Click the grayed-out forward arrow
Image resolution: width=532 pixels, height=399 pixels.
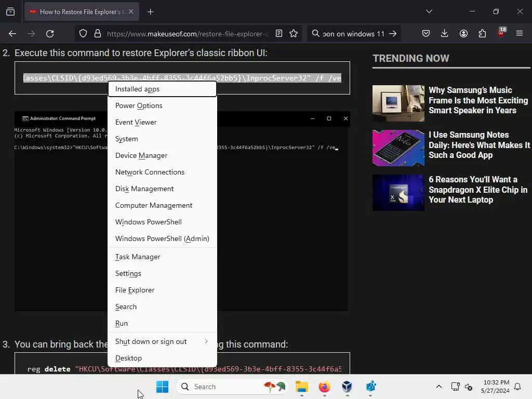tap(31, 34)
